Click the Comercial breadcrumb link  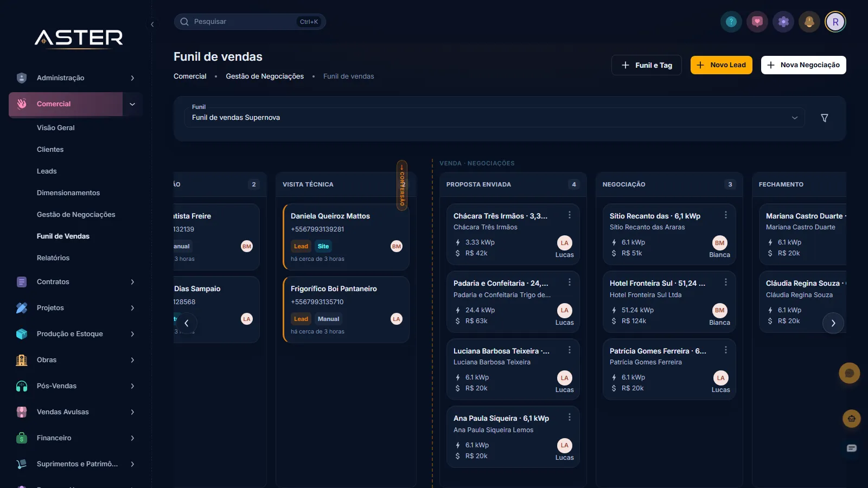(190, 76)
